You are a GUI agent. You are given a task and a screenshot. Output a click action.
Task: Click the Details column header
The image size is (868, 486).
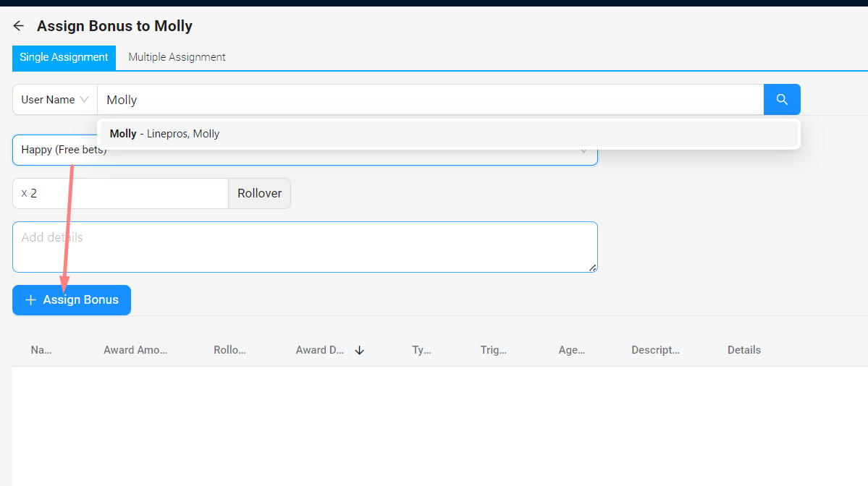tap(744, 349)
